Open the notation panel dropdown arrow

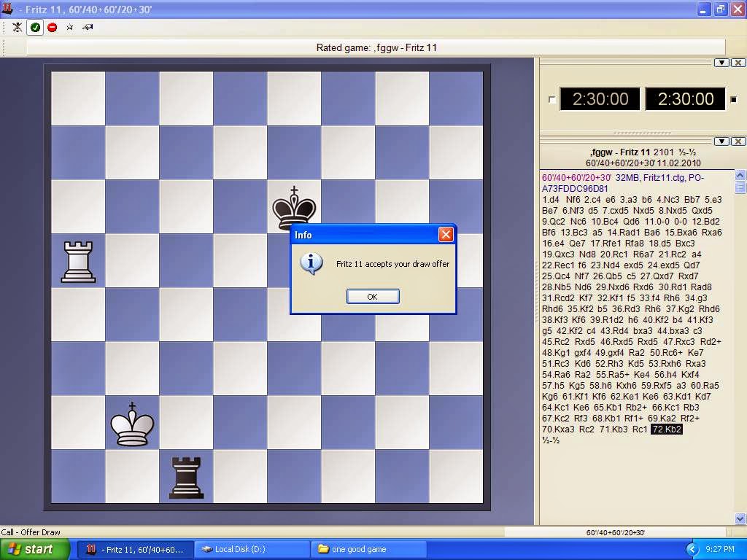point(721,141)
